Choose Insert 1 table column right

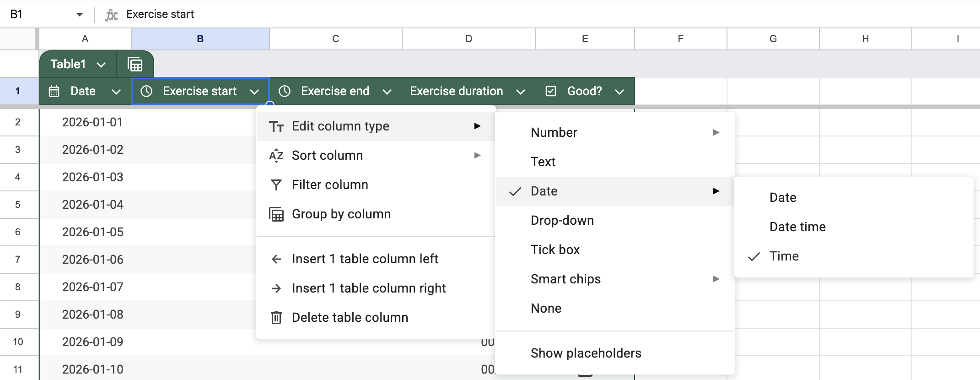[x=368, y=288]
